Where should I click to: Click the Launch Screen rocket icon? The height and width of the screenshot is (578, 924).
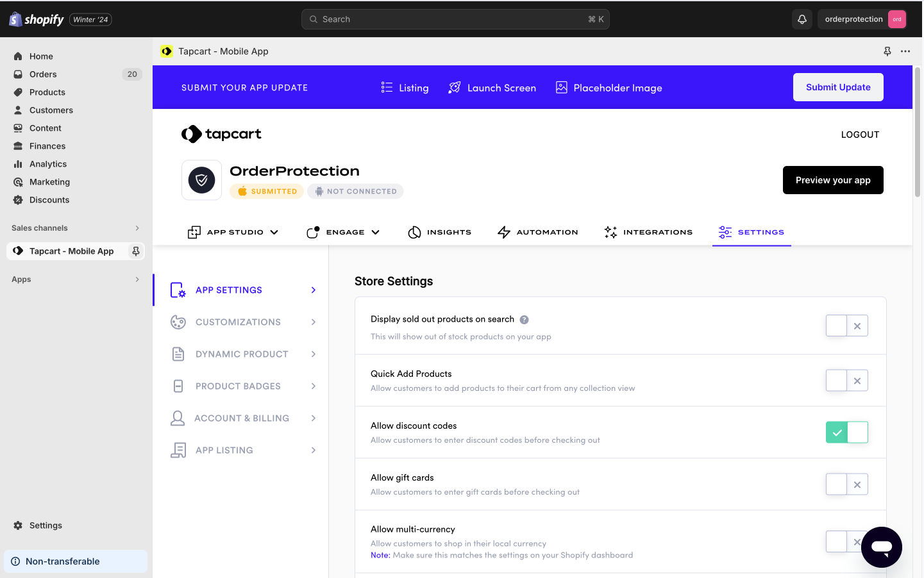[455, 87]
